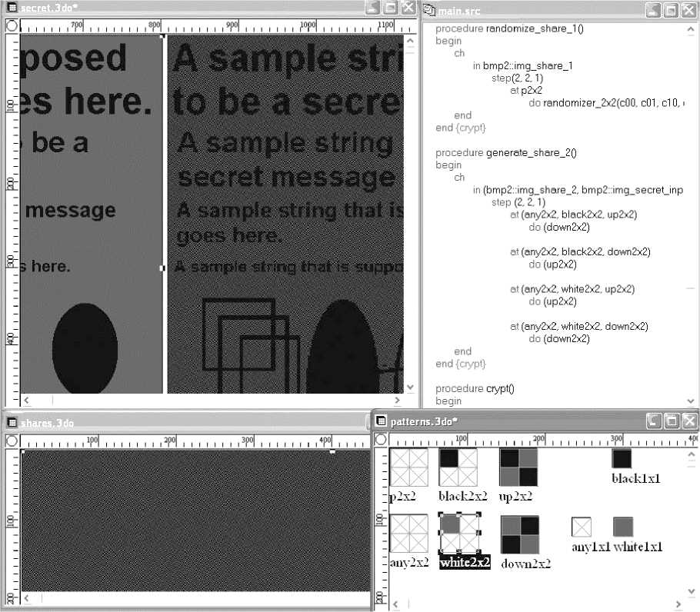Click 'at p2x2' code line
This screenshot has height=612, width=700.
(526, 91)
